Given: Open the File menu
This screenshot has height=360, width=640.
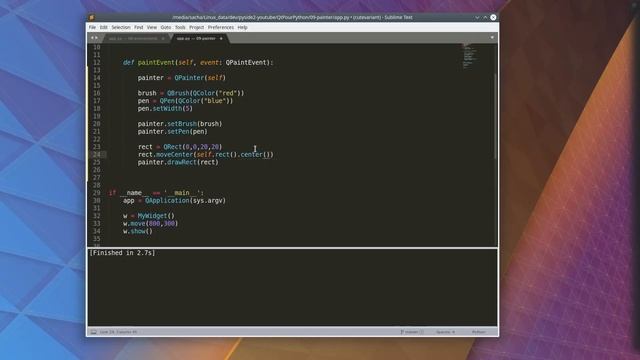Looking at the screenshot, I should click(x=92, y=27).
